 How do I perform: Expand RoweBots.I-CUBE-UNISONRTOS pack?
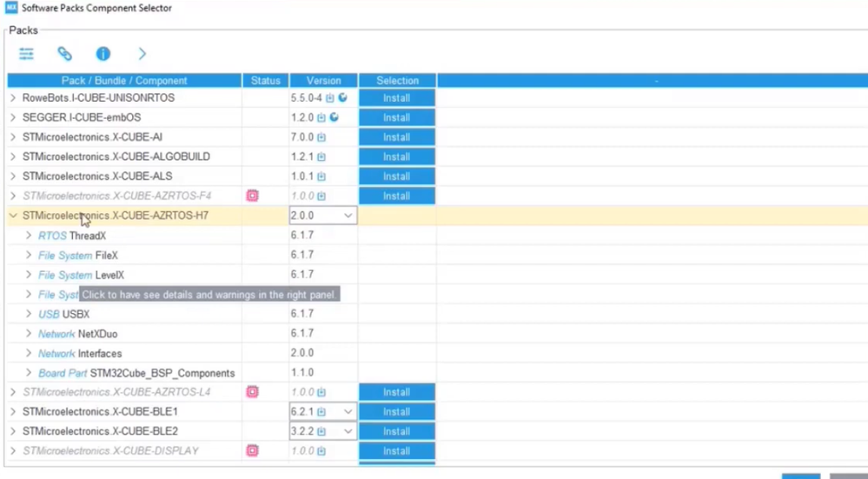(x=13, y=98)
